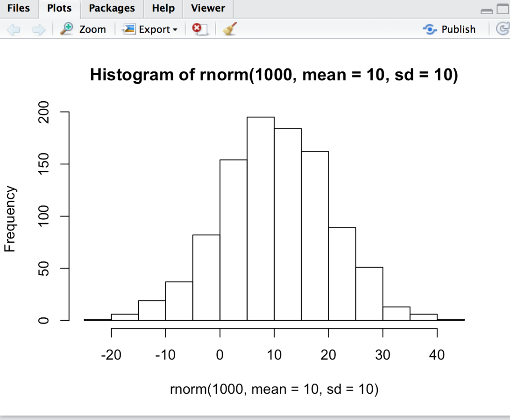Viewport: 510px width, 420px height.
Task: Refresh the plot with circular arrow icon
Action: [503, 29]
